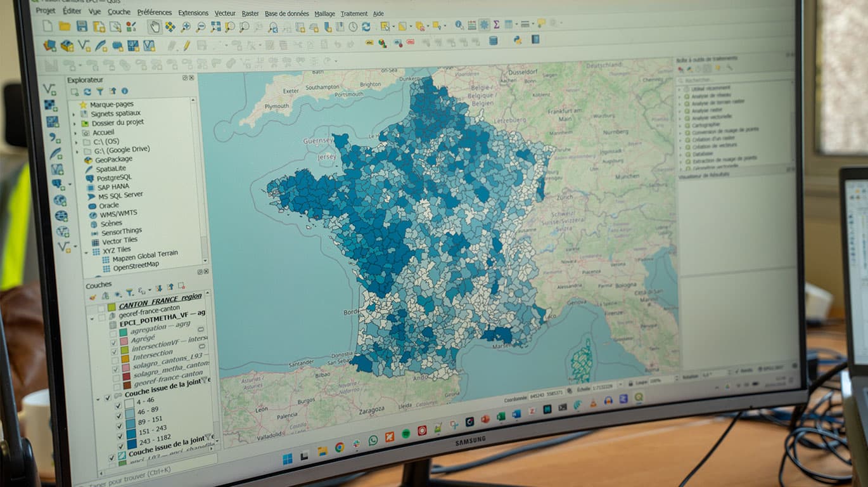Expand the G:\ (Google Drive) node
The width and height of the screenshot is (868, 487).
[x=77, y=152]
